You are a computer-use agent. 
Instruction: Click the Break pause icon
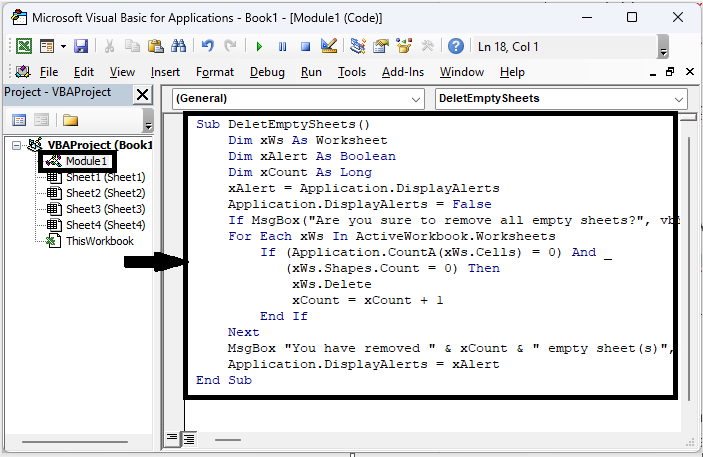point(282,46)
